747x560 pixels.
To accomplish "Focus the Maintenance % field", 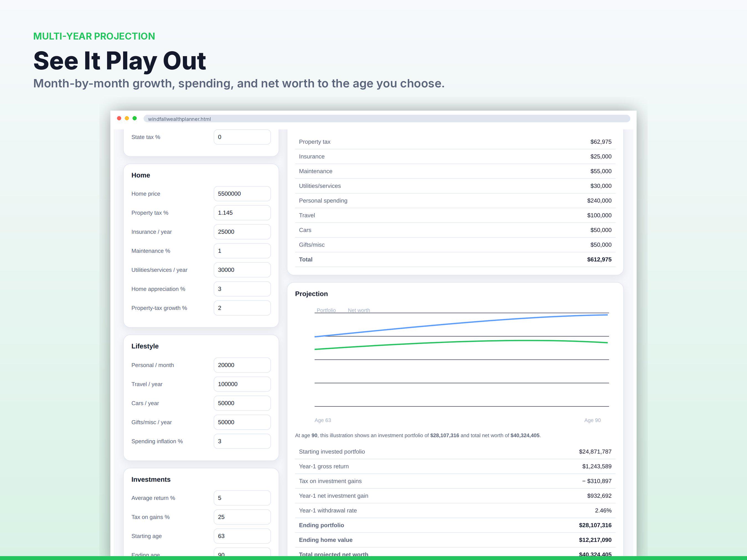I will (242, 251).
